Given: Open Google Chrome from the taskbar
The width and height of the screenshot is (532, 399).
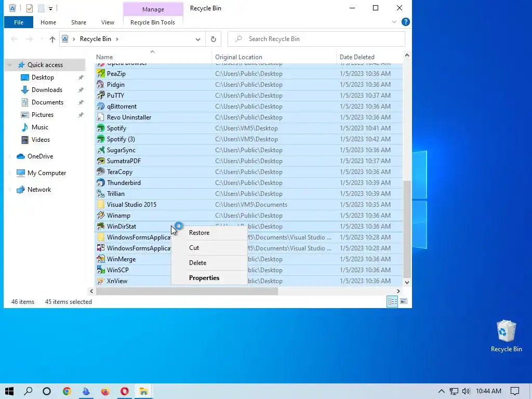Looking at the screenshot, I should (67, 391).
